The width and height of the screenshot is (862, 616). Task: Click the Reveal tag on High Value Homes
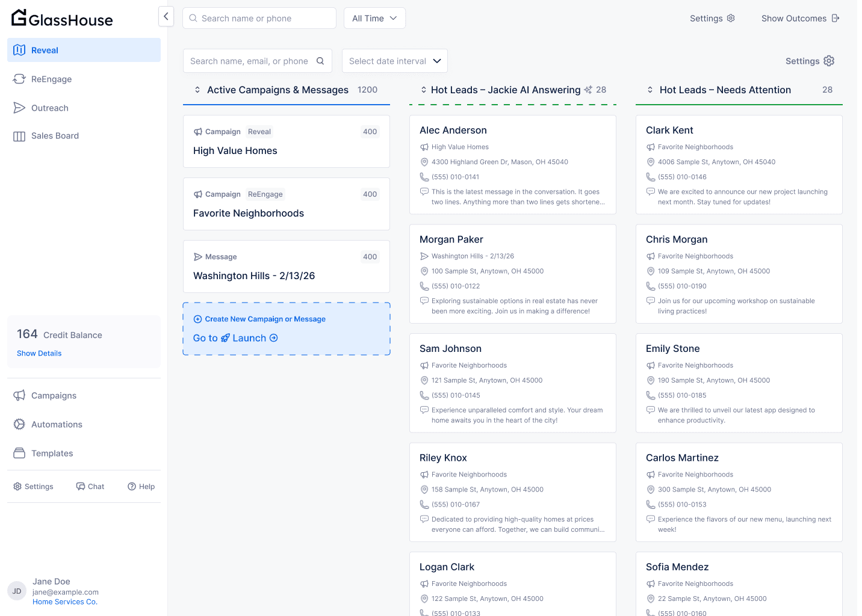point(259,132)
